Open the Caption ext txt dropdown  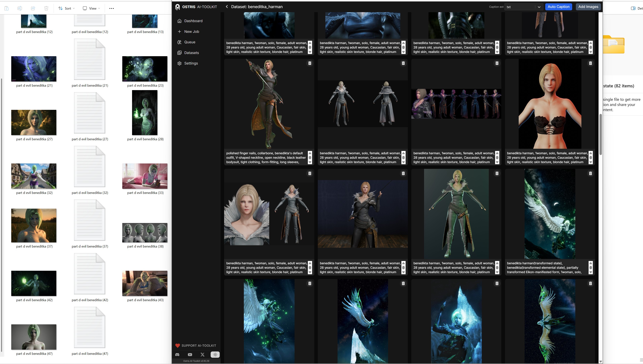tap(524, 7)
